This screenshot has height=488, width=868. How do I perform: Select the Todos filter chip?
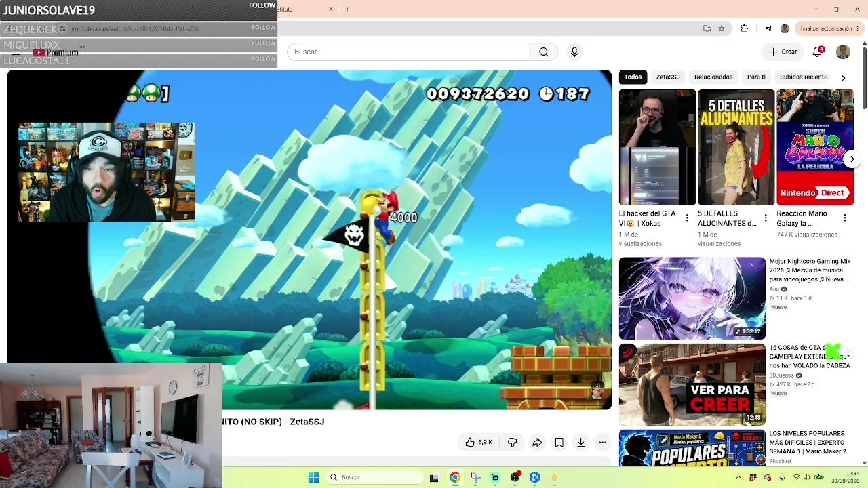tap(633, 77)
